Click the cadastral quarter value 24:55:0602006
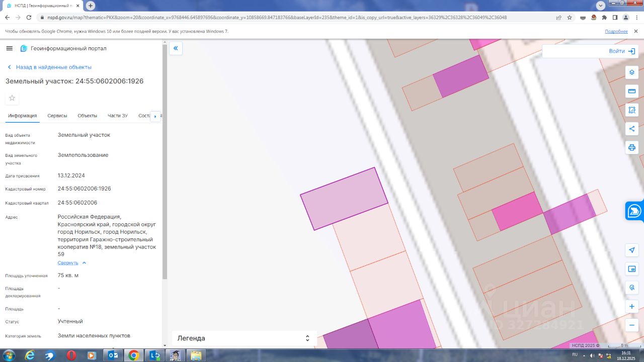644x362 pixels. click(x=77, y=203)
